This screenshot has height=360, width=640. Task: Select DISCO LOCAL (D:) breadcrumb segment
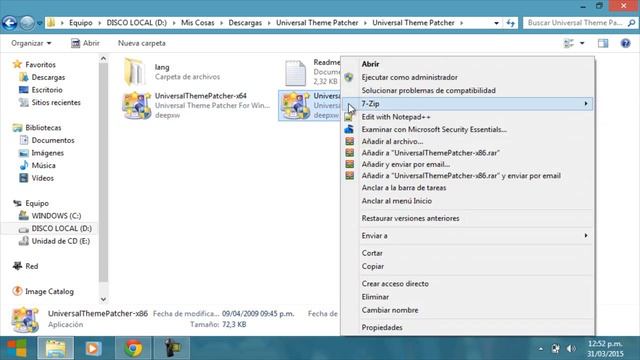(x=136, y=23)
